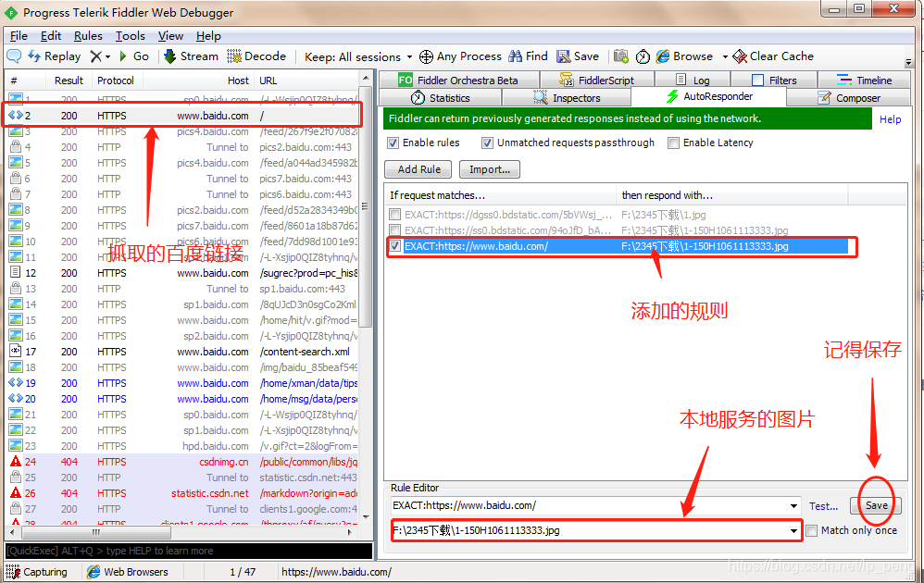Toggle Enable rules checkbox

pyautogui.click(x=393, y=143)
